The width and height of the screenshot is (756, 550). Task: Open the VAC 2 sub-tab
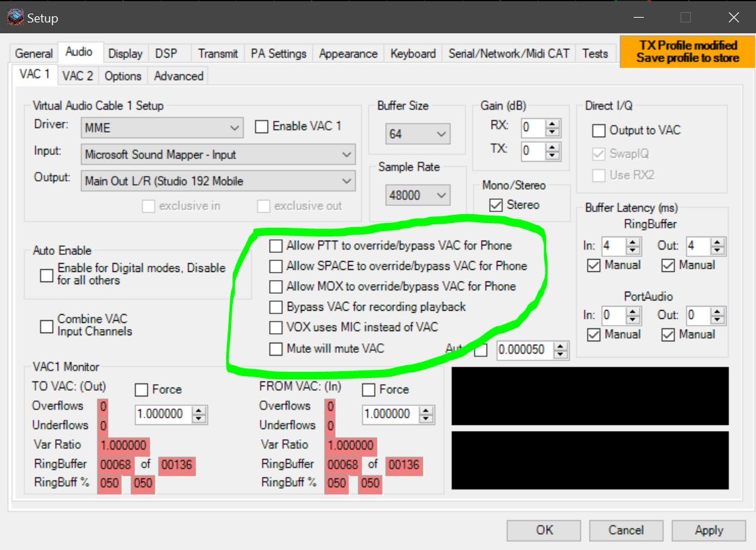point(77,76)
